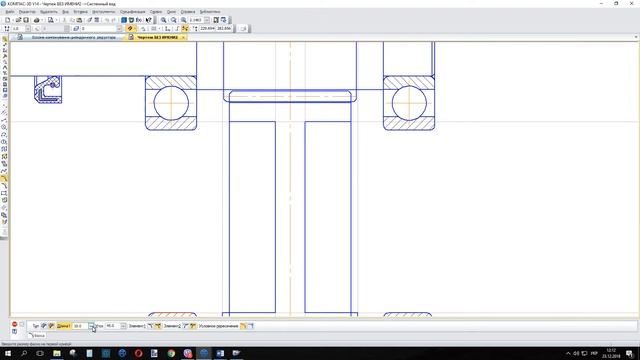Open Windows taskbar search
The width and height of the screenshot is (640, 360).
(24, 353)
